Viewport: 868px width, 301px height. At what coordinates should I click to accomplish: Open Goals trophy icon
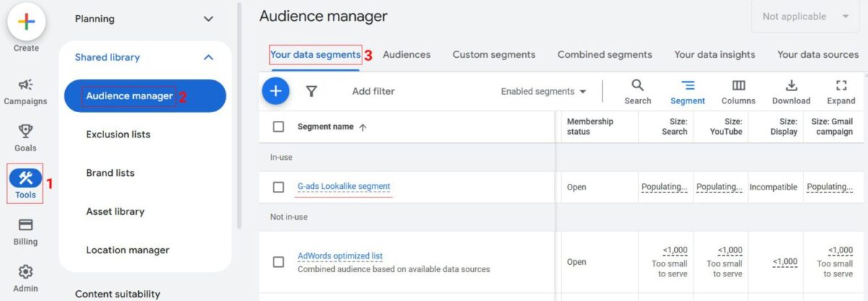coord(25,132)
